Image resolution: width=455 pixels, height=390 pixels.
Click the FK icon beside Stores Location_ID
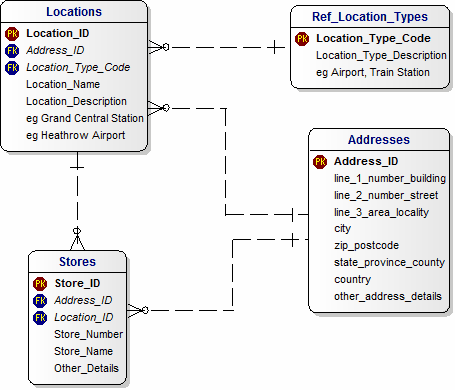tap(40, 318)
